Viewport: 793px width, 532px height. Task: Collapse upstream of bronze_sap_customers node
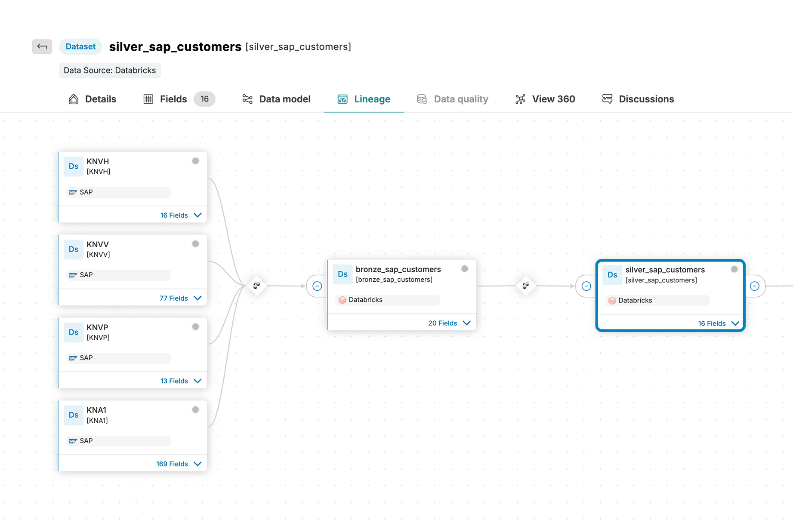317,286
